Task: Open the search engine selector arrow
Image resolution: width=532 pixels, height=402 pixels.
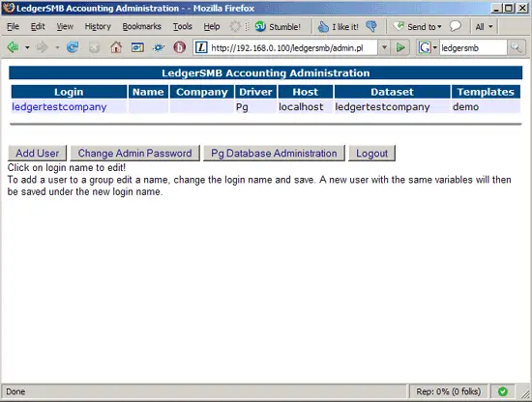Action: click(434, 47)
